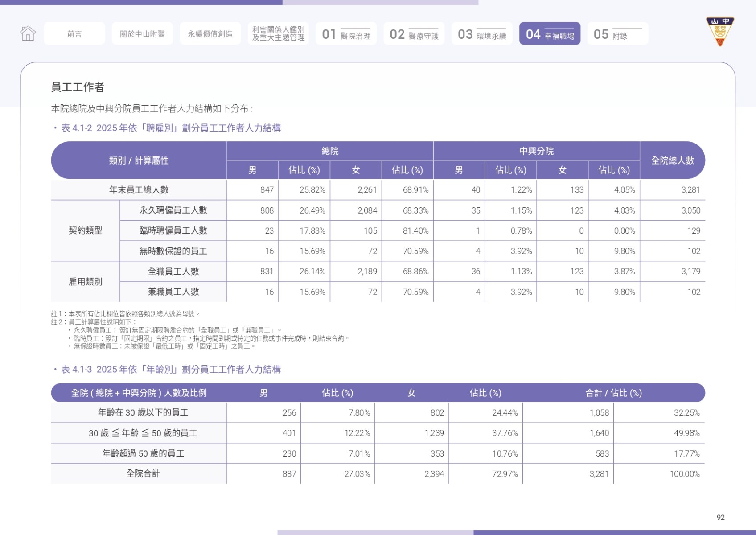Select value 2,189 in 全職員工 row
Screen dimensions: 756x535
tap(367, 272)
